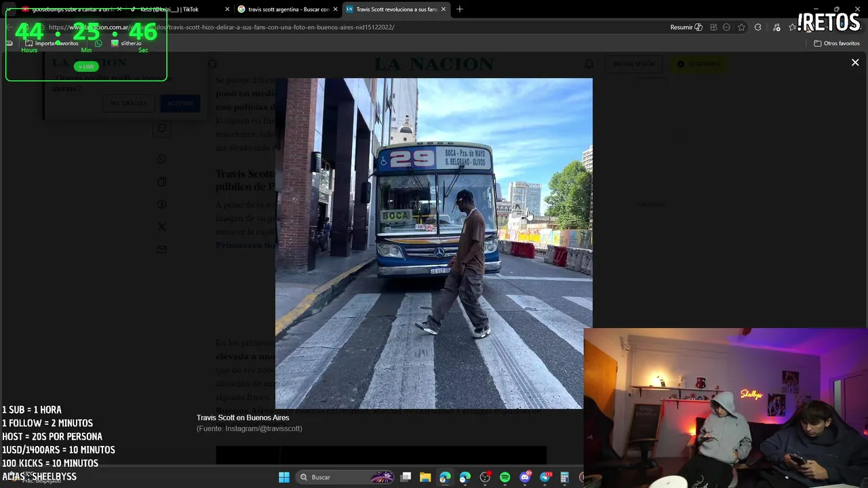The image size is (868, 488).
Task: Open the Otros favoritos folder
Action: [x=837, y=43]
